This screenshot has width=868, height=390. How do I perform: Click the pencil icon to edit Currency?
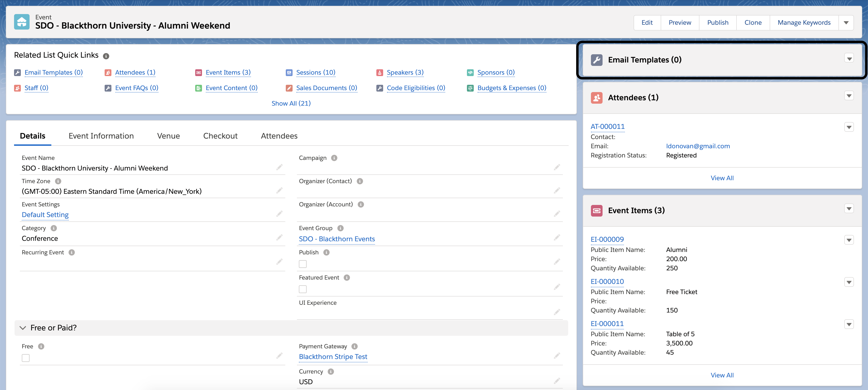pyautogui.click(x=557, y=381)
